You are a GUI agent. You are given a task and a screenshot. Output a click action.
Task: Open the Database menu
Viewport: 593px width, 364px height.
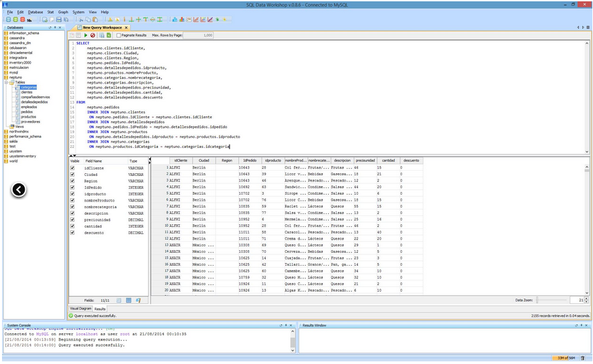click(35, 12)
